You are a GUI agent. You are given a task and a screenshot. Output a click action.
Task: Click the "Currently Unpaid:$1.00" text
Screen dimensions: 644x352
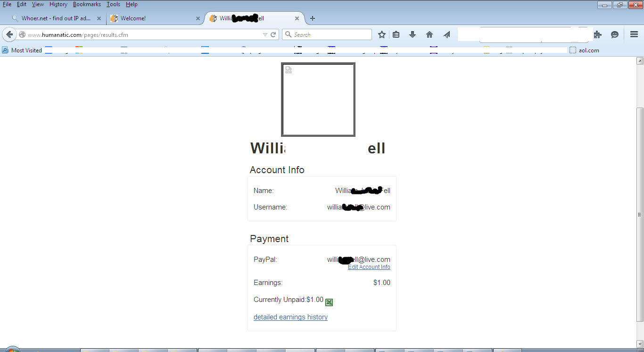[289, 300]
